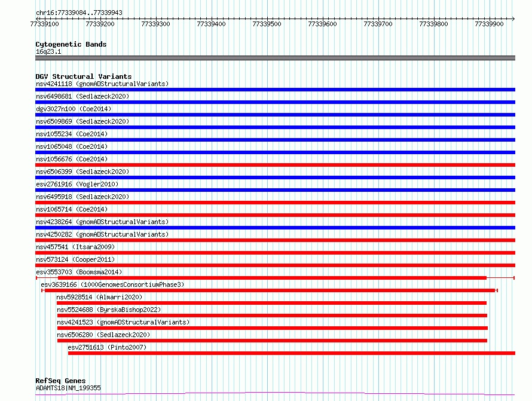Click the nsv6509869 Sedlazeck2020 label

[x=82, y=121]
